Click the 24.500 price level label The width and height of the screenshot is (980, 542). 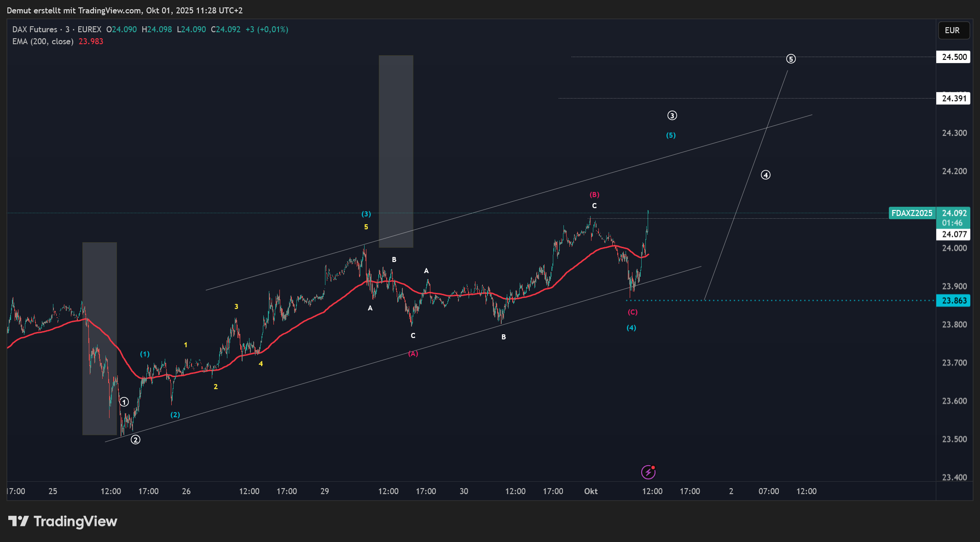click(954, 57)
